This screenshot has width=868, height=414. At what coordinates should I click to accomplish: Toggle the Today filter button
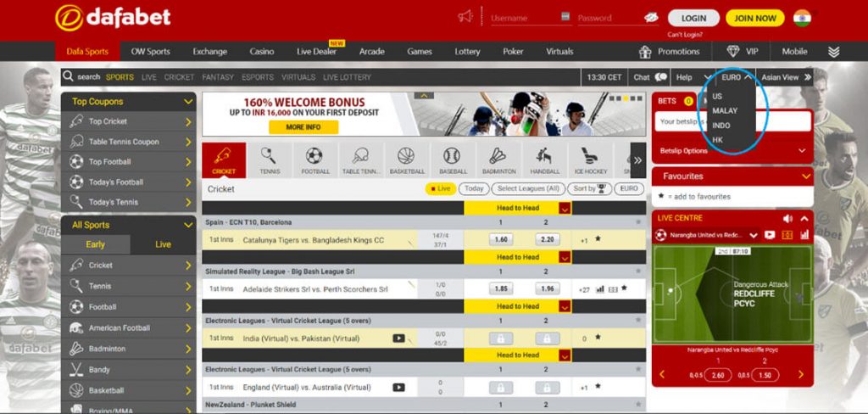pos(474,188)
